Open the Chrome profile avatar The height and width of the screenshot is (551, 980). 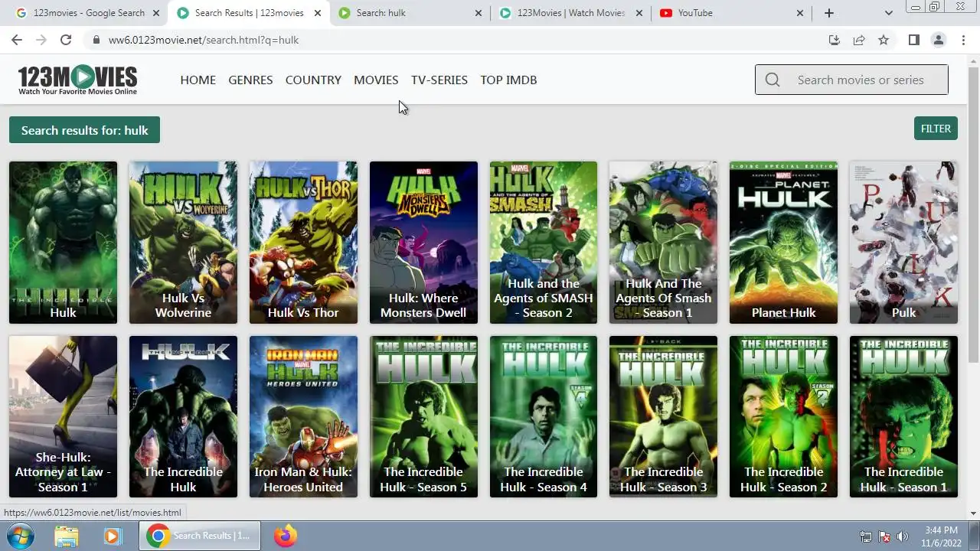(938, 40)
